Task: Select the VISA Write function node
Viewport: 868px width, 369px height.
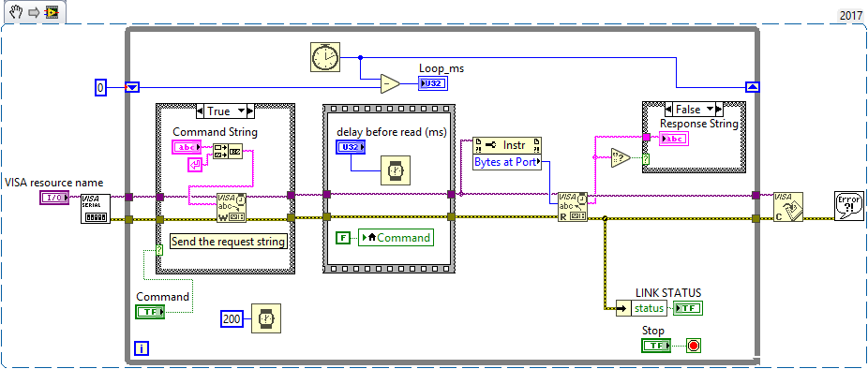Action: click(x=231, y=208)
